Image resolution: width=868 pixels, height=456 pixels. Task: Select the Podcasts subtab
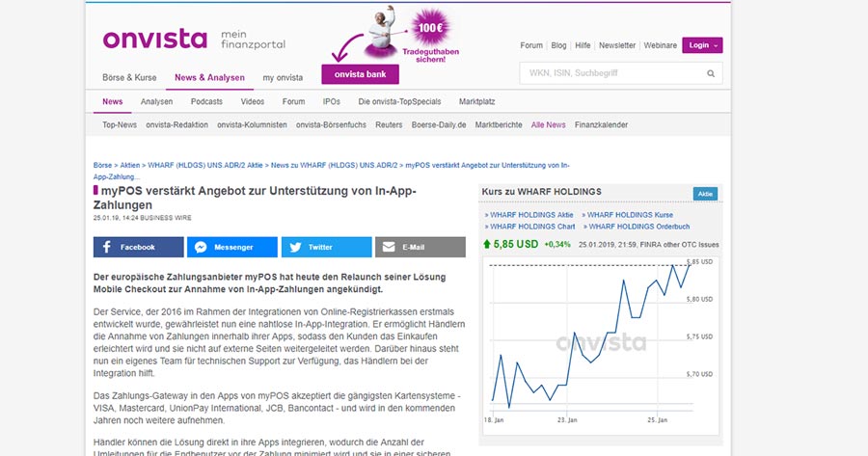click(206, 102)
